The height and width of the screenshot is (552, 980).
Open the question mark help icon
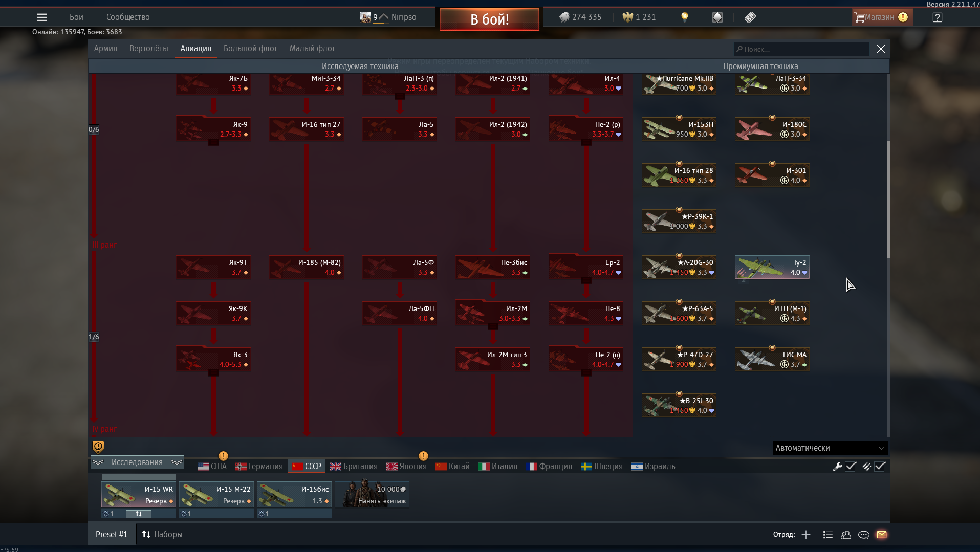coord(938,17)
